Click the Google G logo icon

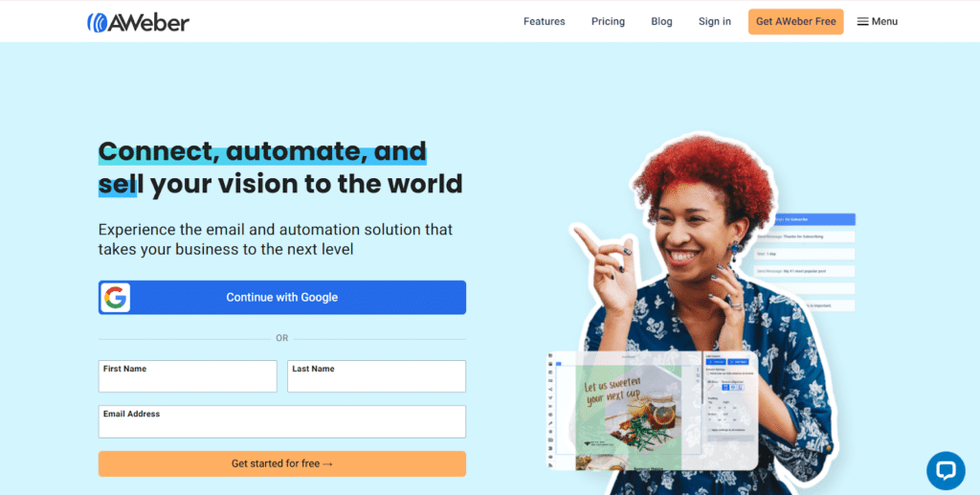point(116,298)
